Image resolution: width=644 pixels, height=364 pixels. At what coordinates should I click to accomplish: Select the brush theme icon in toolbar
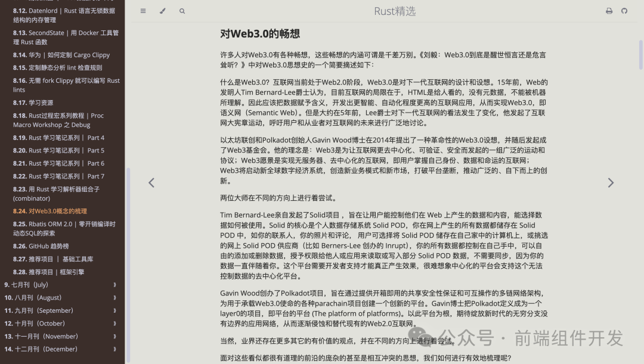pos(163,11)
